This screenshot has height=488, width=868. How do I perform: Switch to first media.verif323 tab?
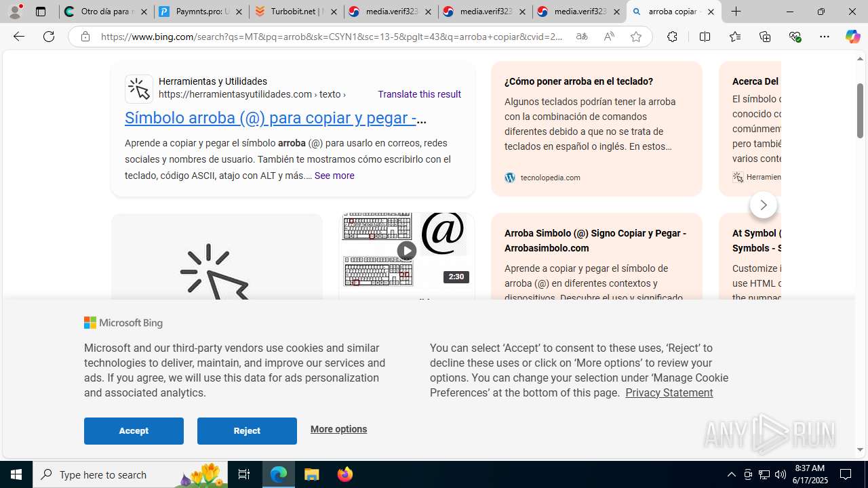(391, 12)
